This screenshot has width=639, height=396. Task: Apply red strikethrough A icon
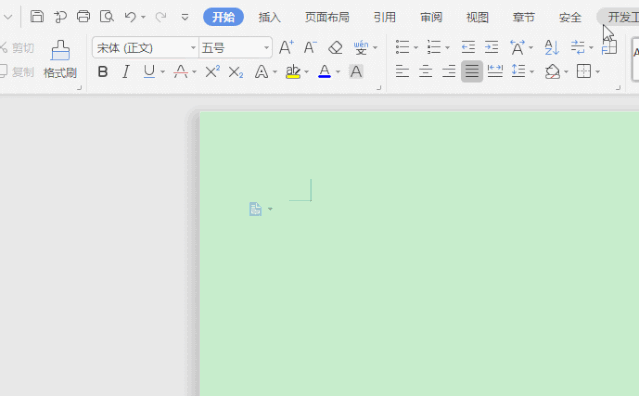(x=181, y=72)
